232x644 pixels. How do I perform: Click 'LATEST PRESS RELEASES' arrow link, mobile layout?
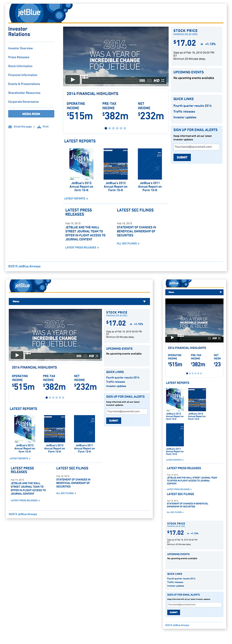pyautogui.click(x=179, y=490)
